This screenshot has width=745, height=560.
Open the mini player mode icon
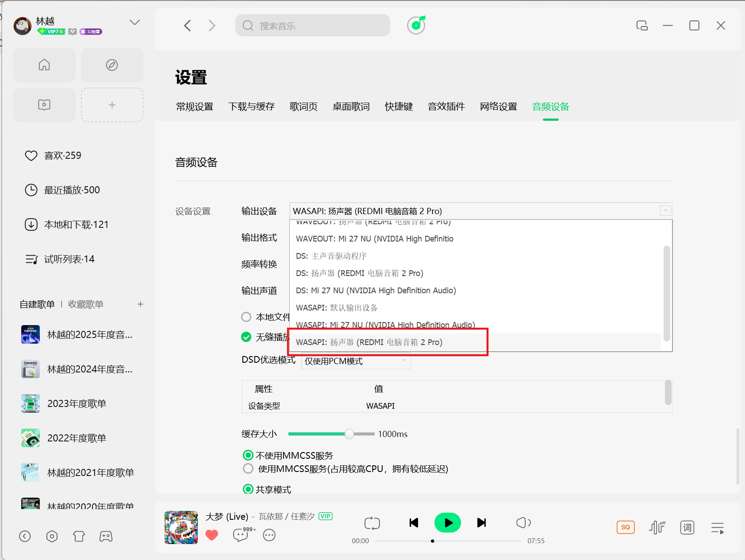(x=641, y=26)
